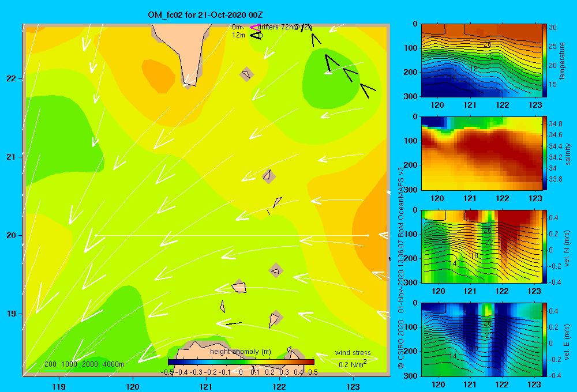Click the '34.8' tick on salinity colorbar
577x392 pixels.
555,123
